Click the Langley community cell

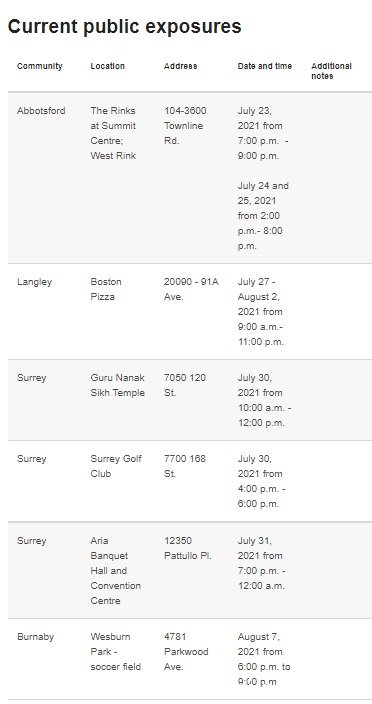pos(35,282)
